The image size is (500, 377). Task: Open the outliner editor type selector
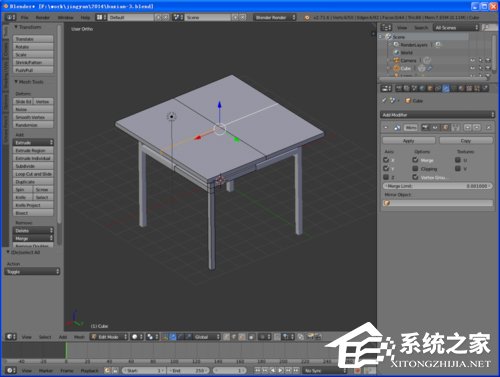coord(386,27)
